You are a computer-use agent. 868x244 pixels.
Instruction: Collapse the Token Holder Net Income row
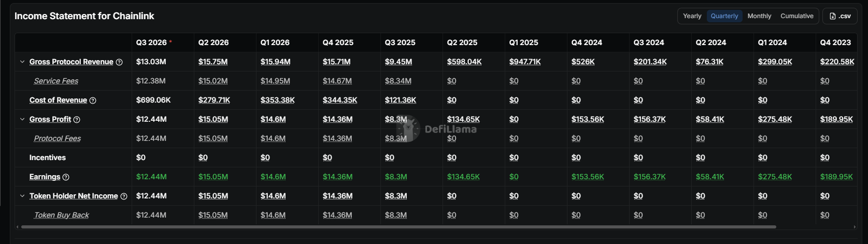(22, 196)
